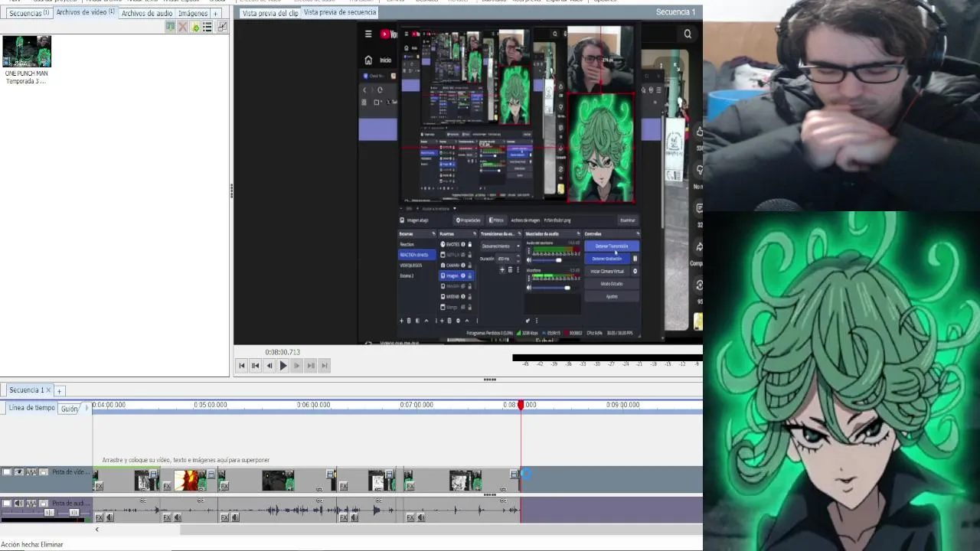Click the timeline scrollbar left arrow
This screenshot has width=980, height=551.
click(96, 530)
